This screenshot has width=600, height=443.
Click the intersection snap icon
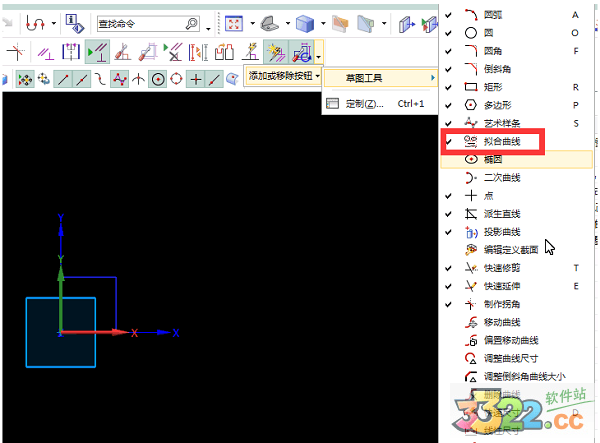pos(138,79)
